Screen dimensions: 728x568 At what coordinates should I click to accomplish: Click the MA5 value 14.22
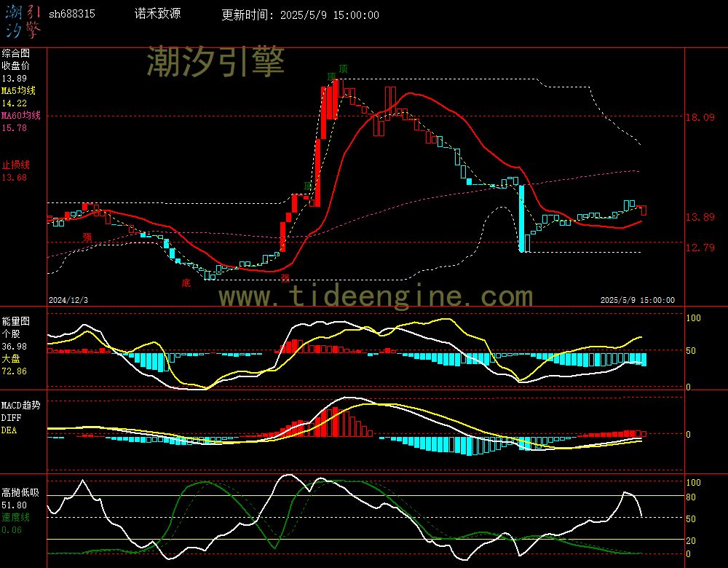15,103
